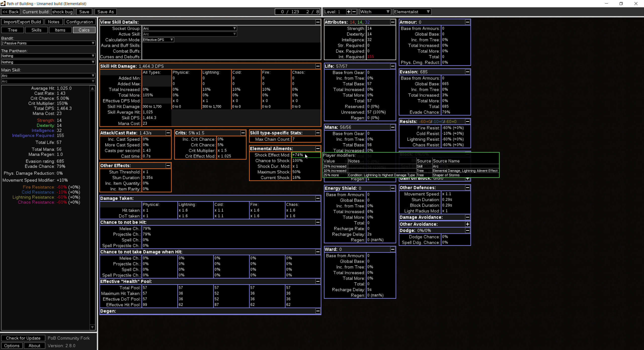Viewport: 644px width, 350px height.
Task: Expand the Other Avoidance section with the plus icon
Action: click(467, 224)
